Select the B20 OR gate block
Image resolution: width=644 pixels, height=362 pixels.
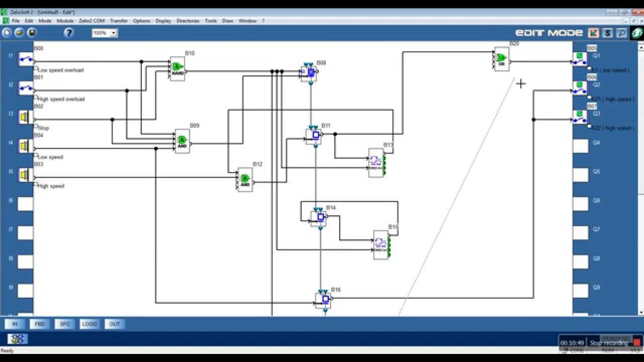click(502, 59)
